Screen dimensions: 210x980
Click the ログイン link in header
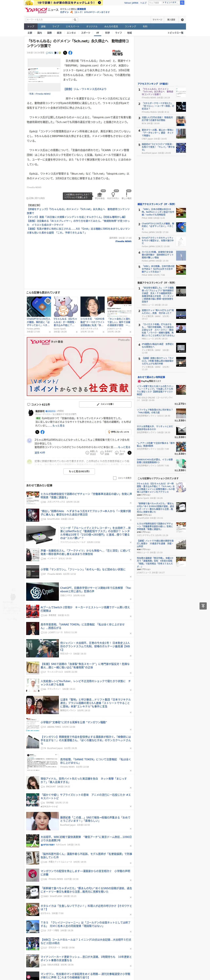pos(64,12)
